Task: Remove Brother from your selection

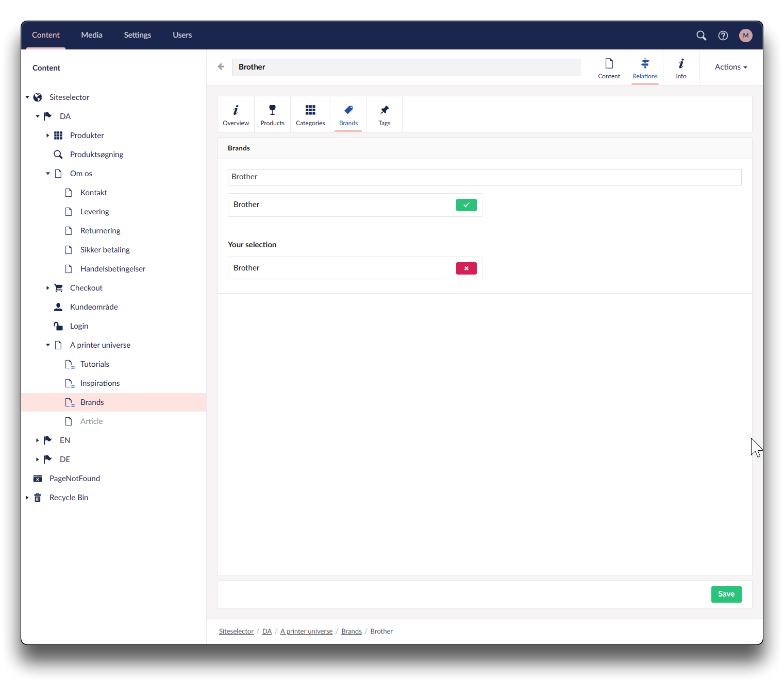Action: coord(466,268)
